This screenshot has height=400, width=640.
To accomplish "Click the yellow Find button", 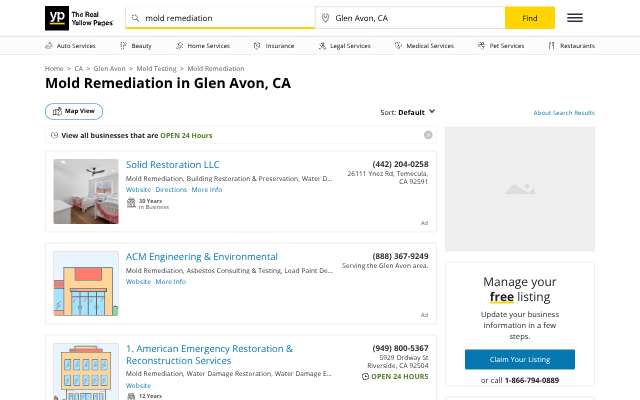I will pos(530,18).
